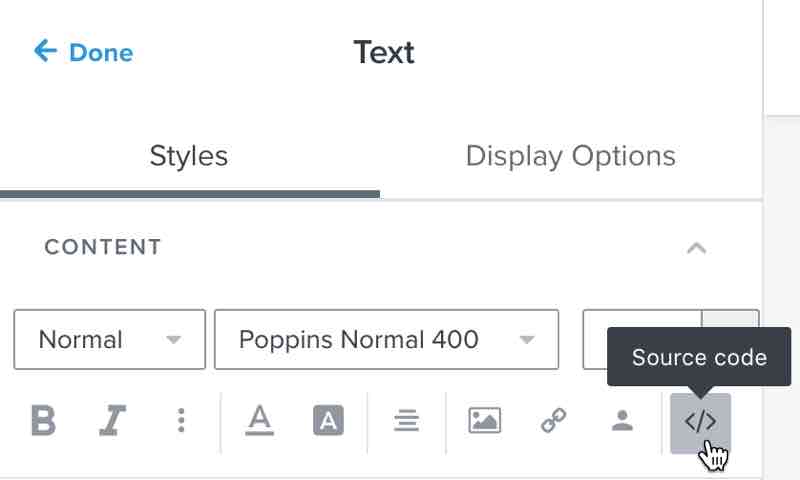
Task: Toggle bold formatting
Action: [x=43, y=421]
